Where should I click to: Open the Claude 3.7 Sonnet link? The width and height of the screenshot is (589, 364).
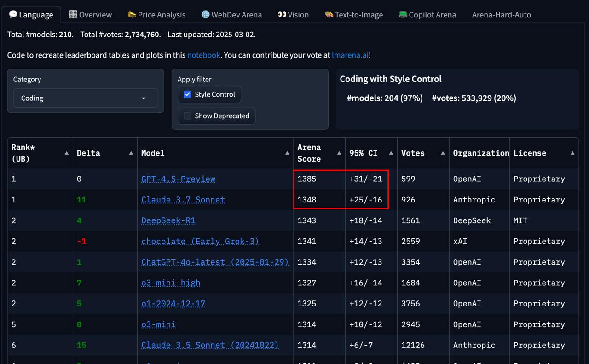click(183, 200)
